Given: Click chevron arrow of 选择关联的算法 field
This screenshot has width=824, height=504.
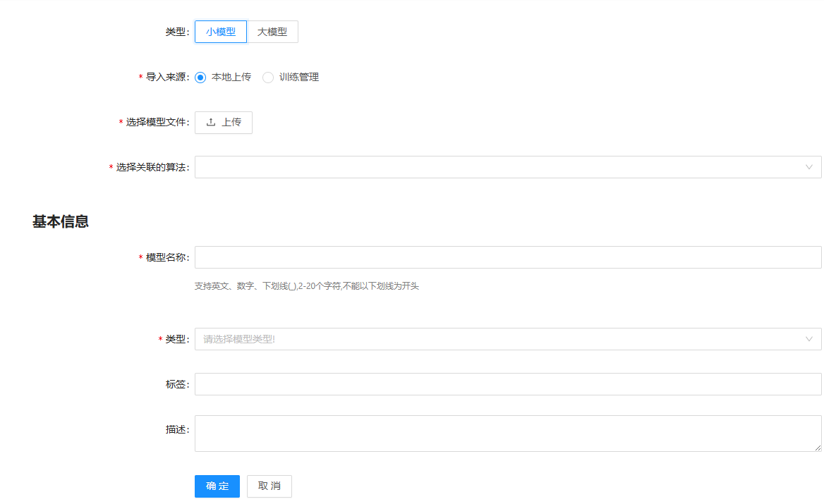Looking at the screenshot, I should click(808, 167).
